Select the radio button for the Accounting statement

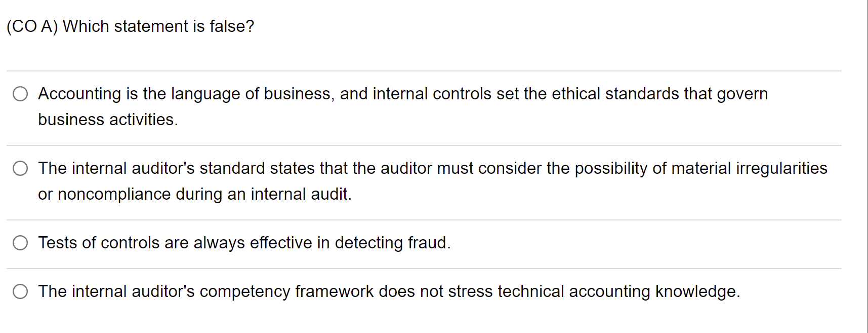[x=20, y=94]
